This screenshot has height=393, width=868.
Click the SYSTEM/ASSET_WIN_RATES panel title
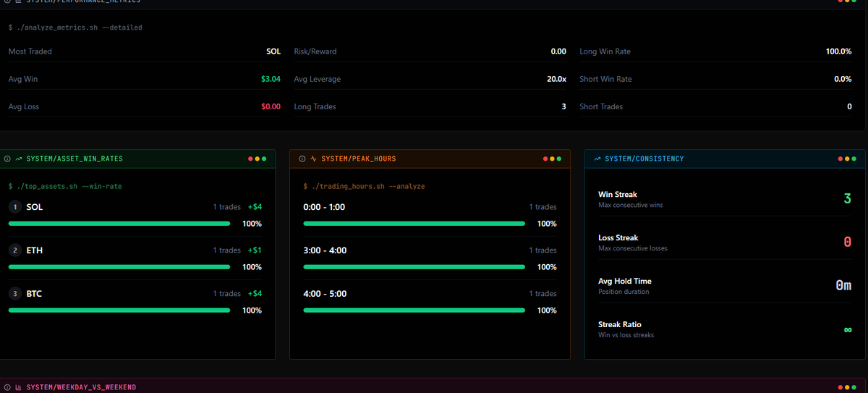(75, 159)
